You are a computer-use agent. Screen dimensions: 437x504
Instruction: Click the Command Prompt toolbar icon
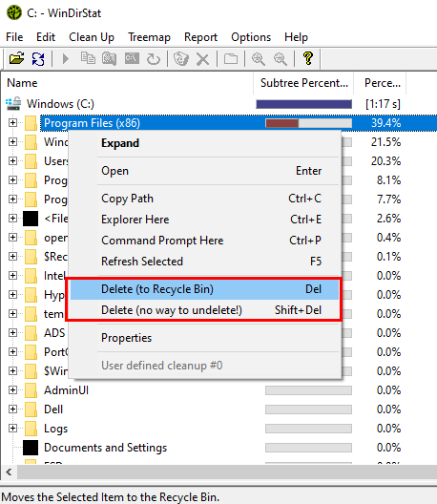[132, 58]
